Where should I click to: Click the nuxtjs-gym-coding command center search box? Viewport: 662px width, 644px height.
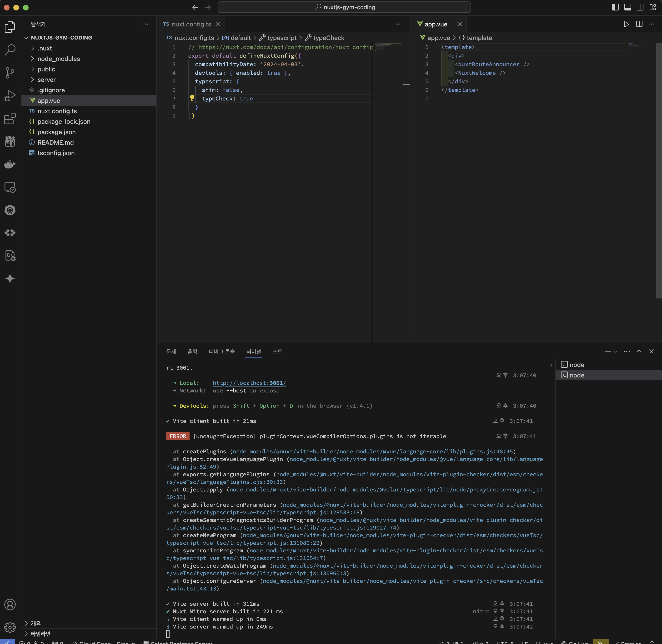(x=344, y=7)
